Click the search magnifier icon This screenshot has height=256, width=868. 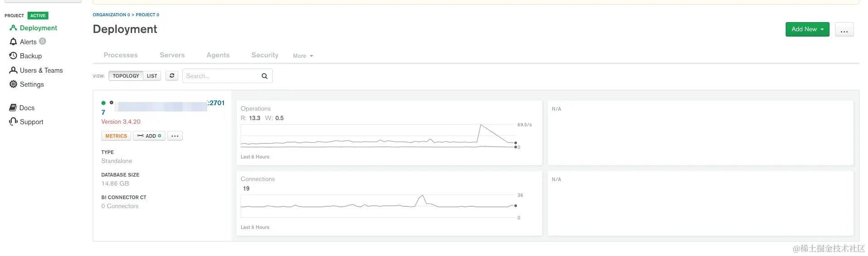(265, 76)
